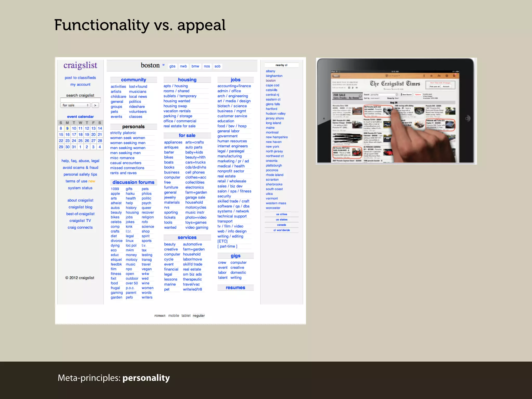This screenshot has height=399, width=532.
Task: Click 'missed connections' link
Action: [127, 168]
